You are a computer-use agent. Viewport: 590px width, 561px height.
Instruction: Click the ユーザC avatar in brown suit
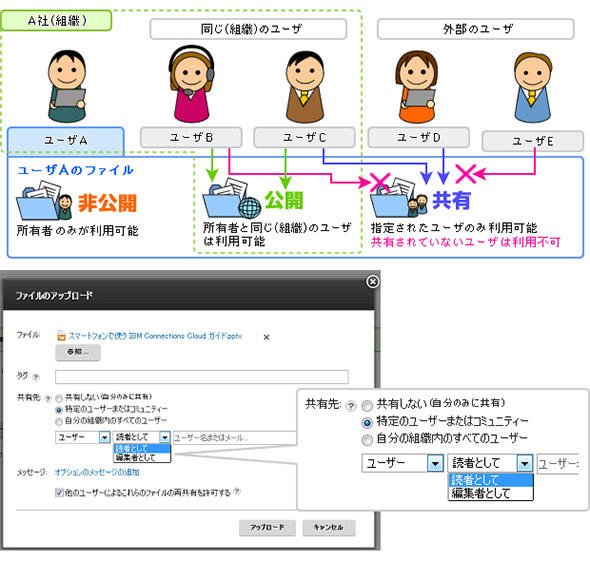(x=305, y=87)
